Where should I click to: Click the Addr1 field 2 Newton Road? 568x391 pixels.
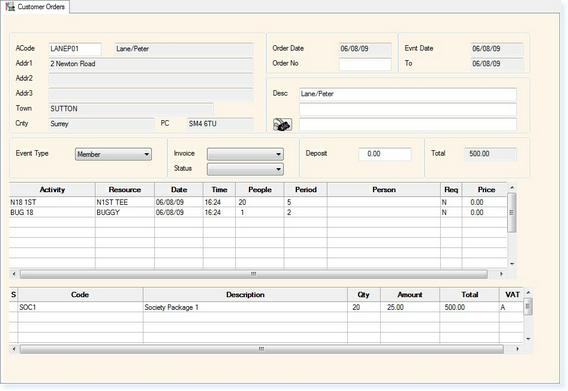tap(151, 64)
